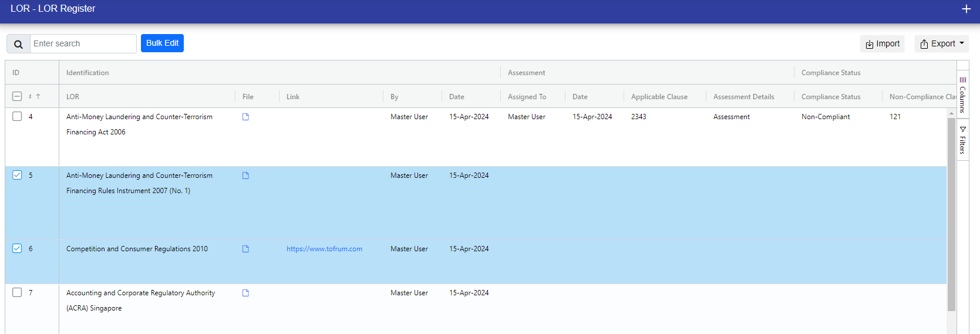The width and height of the screenshot is (980, 334).
Task: Expand the Export dropdown
Action: pyautogui.click(x=941, y=44)
